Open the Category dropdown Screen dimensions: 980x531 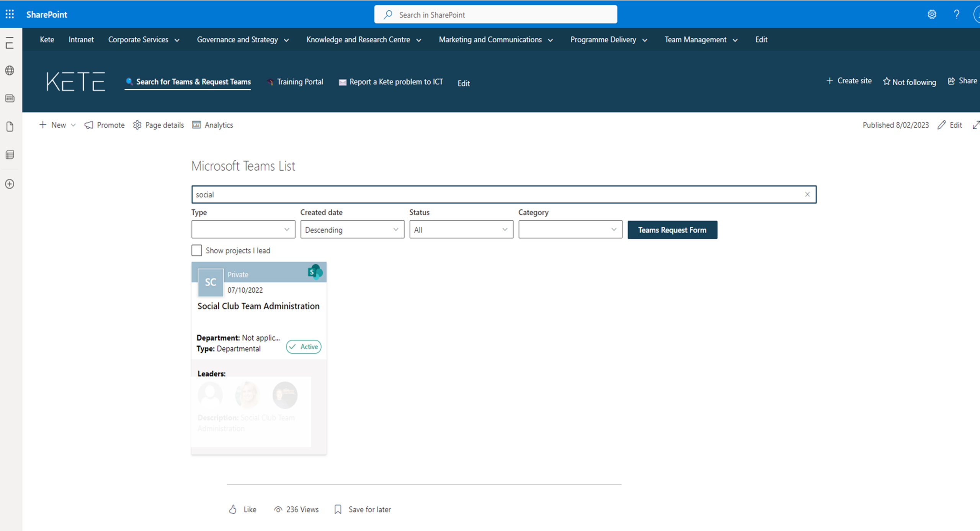(570, 230)
